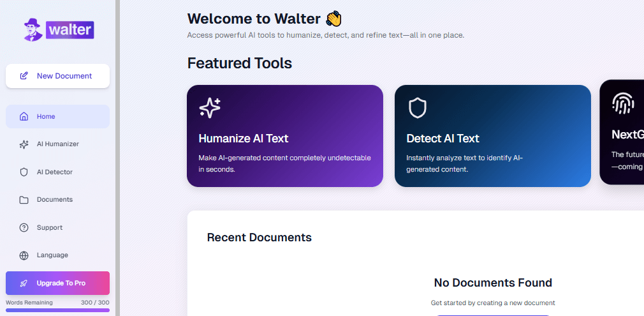644x316 pixels.
Task: Click Upgrade To Pro button
Action: click(x=57, y=283)
